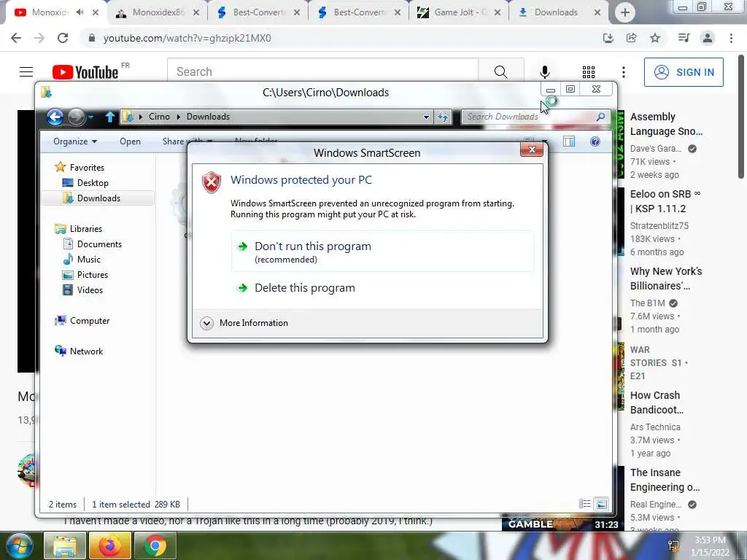Screen dimensions: 747x560
Task: Open Organize dropdown in Explorer
Action: coord(75,141)
